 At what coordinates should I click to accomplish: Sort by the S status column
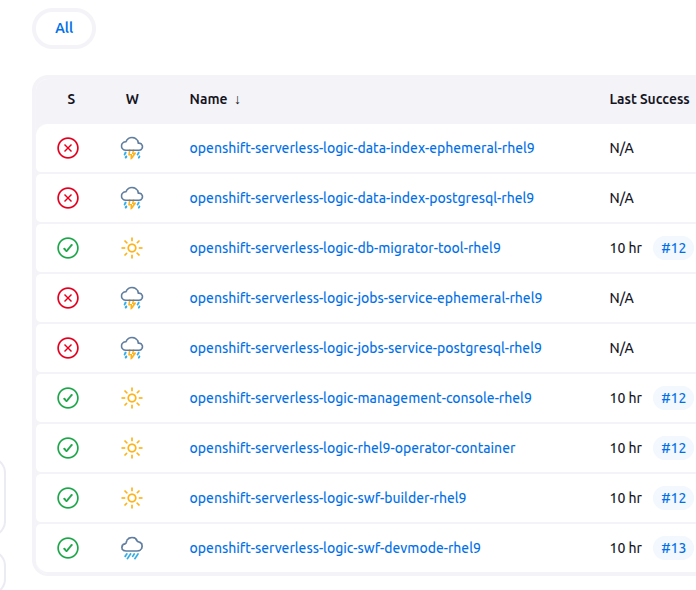[71, 99]
